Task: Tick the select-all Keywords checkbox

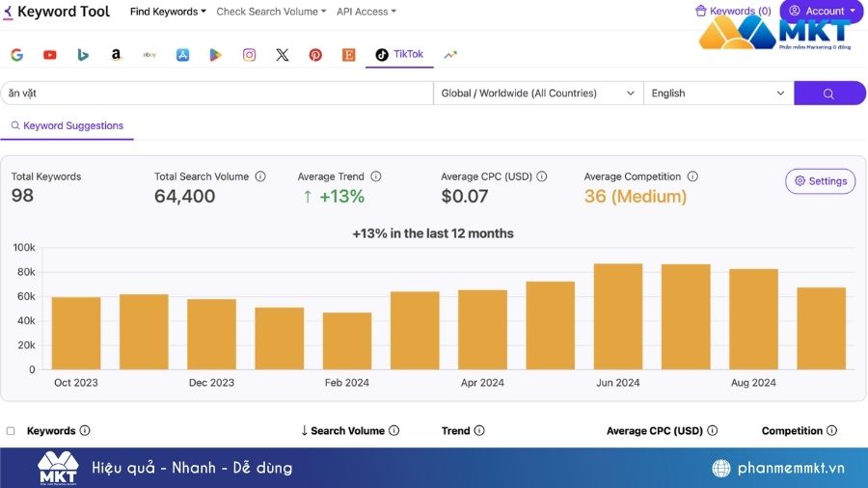Action: pos(11,431)
